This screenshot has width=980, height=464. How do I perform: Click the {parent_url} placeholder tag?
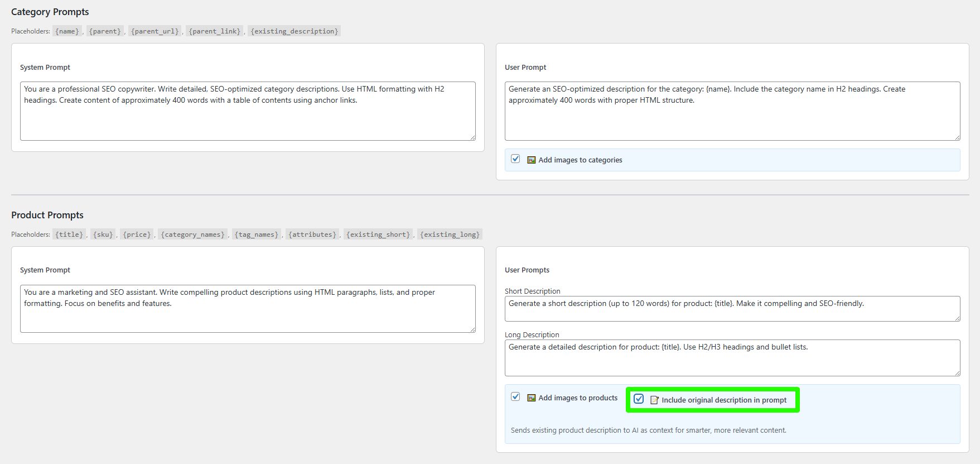[155, 31]
